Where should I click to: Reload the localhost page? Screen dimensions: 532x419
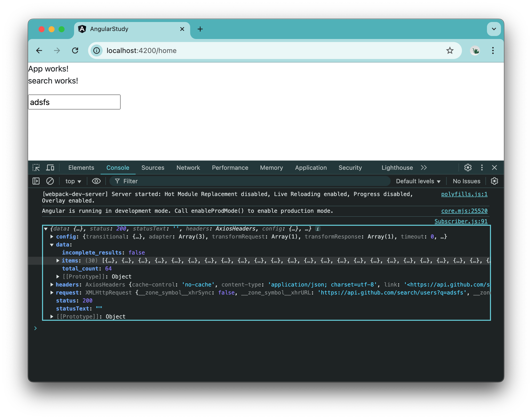click(x=75, y=50)
